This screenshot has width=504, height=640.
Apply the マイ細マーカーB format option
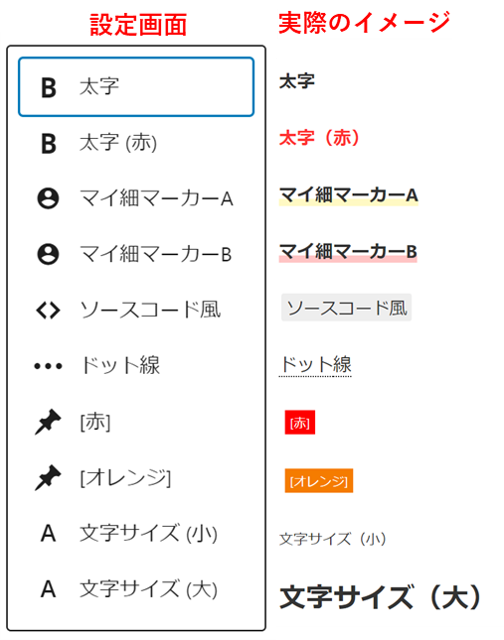(136, 254)
